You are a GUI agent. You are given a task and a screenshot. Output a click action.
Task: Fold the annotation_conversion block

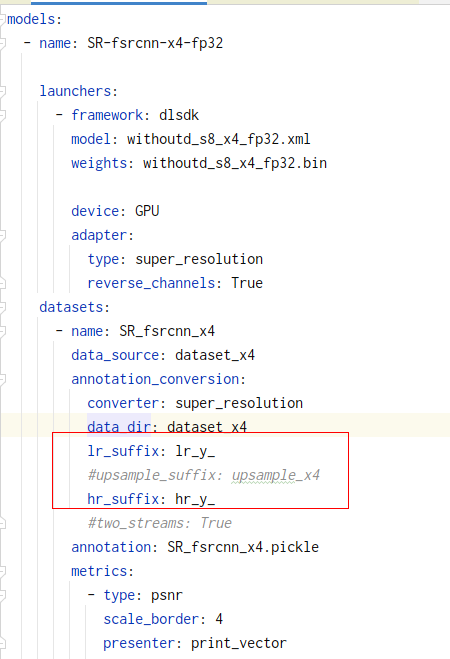[x=2, y=379]
